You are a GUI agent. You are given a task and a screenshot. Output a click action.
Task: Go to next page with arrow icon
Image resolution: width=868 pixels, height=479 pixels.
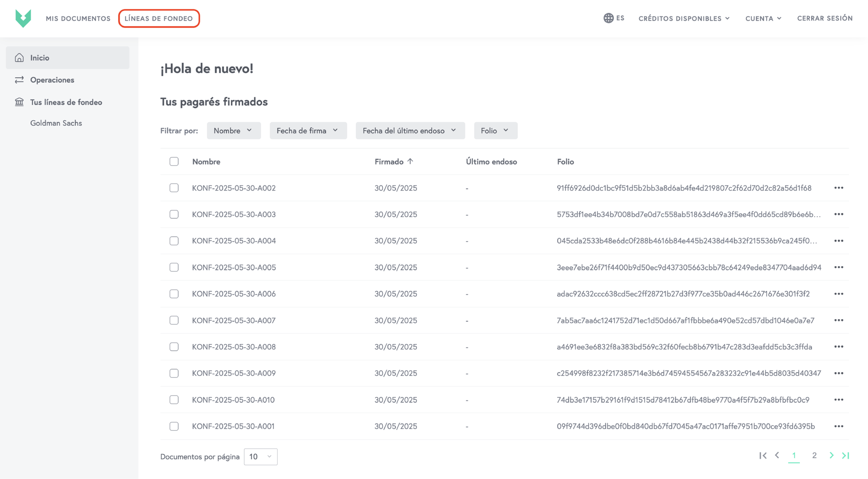point(831,455)
